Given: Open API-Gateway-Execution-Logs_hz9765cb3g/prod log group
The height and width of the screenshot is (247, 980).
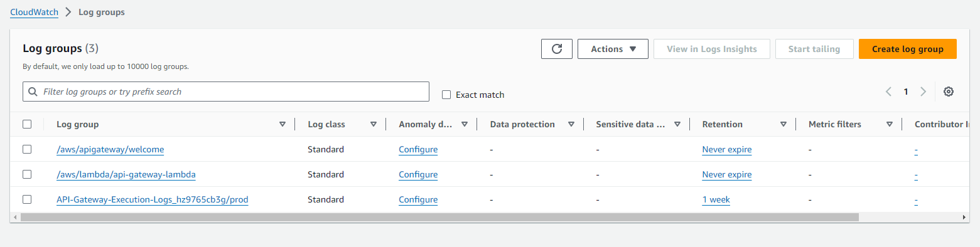Looking at the screenshot, I should pyautogui.click(x=153, y=199).
